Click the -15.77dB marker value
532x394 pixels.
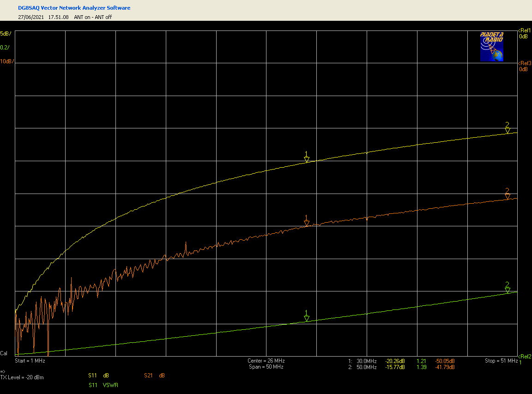[395, 367]
